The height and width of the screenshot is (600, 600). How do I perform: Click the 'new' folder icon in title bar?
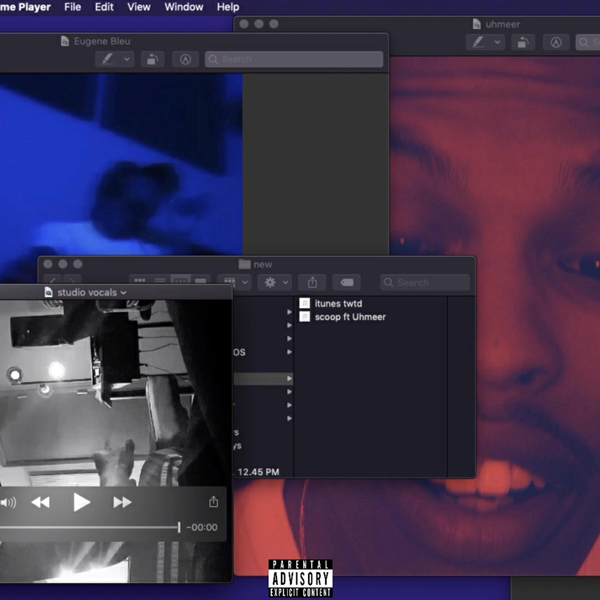coord(245,264)
